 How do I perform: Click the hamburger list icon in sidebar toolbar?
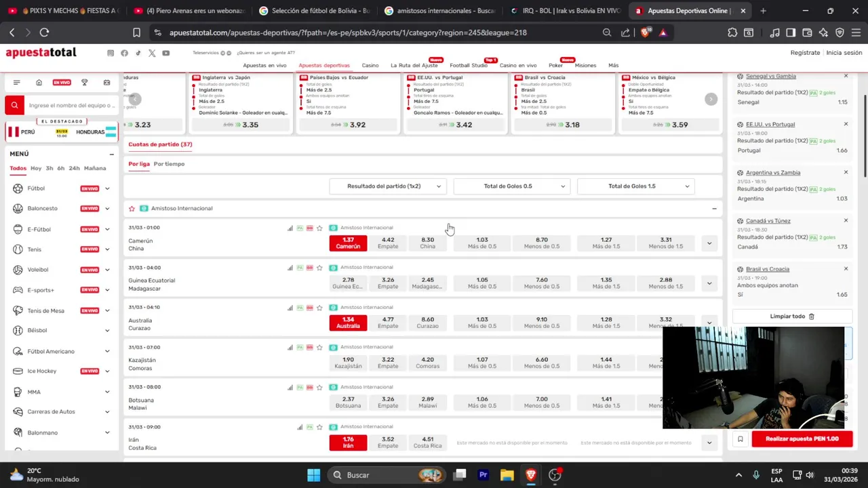16,83
